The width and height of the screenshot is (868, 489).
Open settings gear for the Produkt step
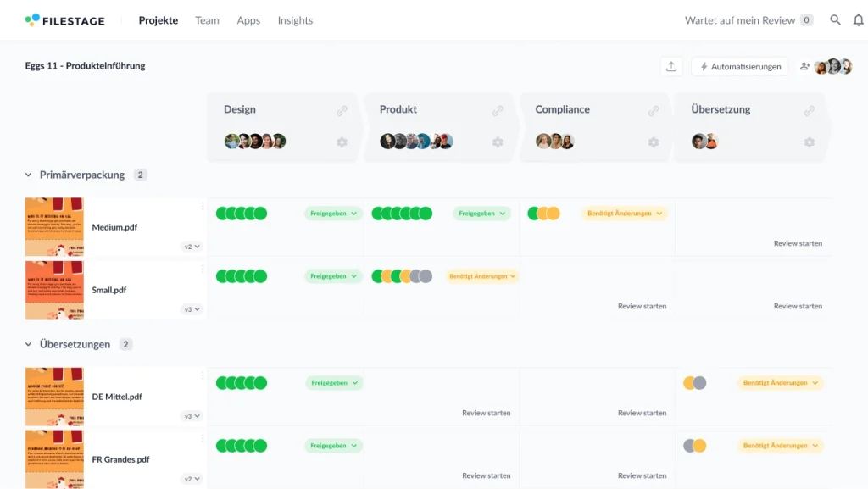[x=498, y=142]
